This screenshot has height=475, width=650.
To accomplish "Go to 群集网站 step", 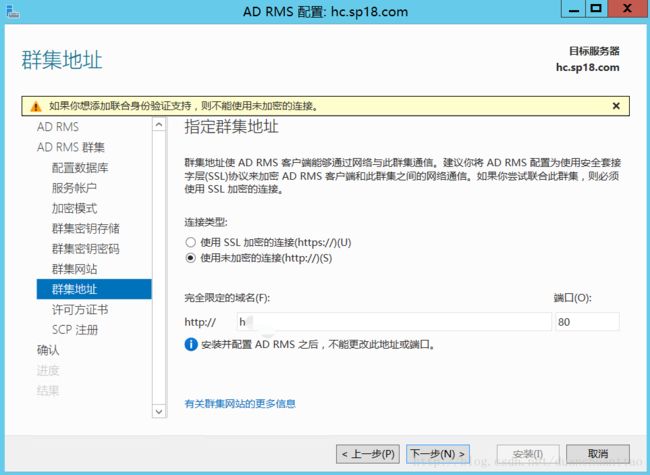I will click(x=74, y=269).
